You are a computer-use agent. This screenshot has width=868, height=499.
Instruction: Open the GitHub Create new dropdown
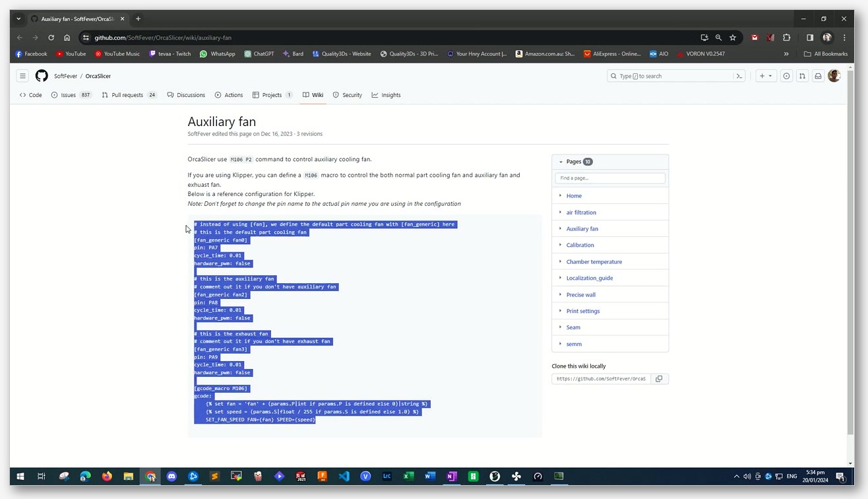pos(765,76)
